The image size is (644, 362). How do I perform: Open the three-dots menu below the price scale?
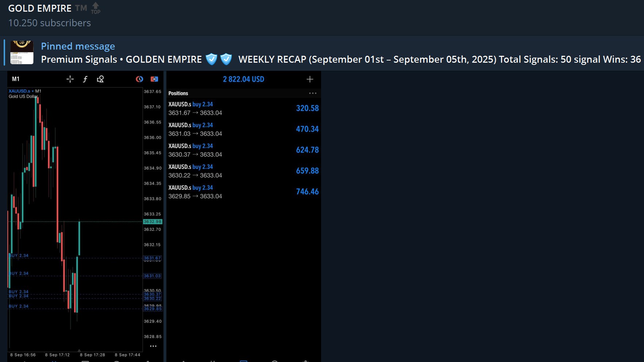point(153,346)
